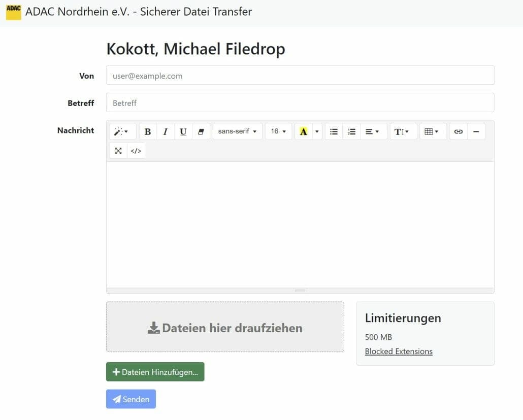Switch editor to fullscreen mode
This screenshot has height=420, width=523.
click(118, 151)
